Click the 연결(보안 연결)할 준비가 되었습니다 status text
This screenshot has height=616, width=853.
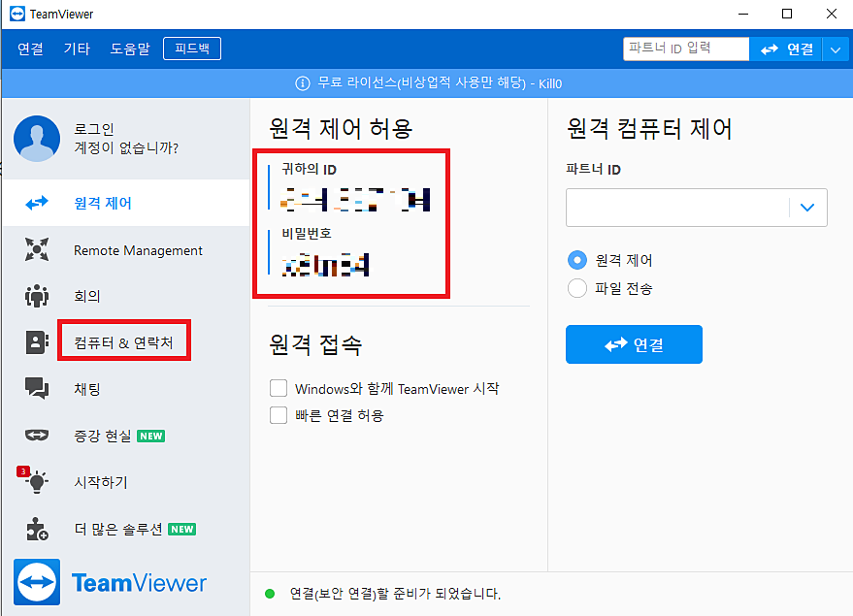pos(395,593)
